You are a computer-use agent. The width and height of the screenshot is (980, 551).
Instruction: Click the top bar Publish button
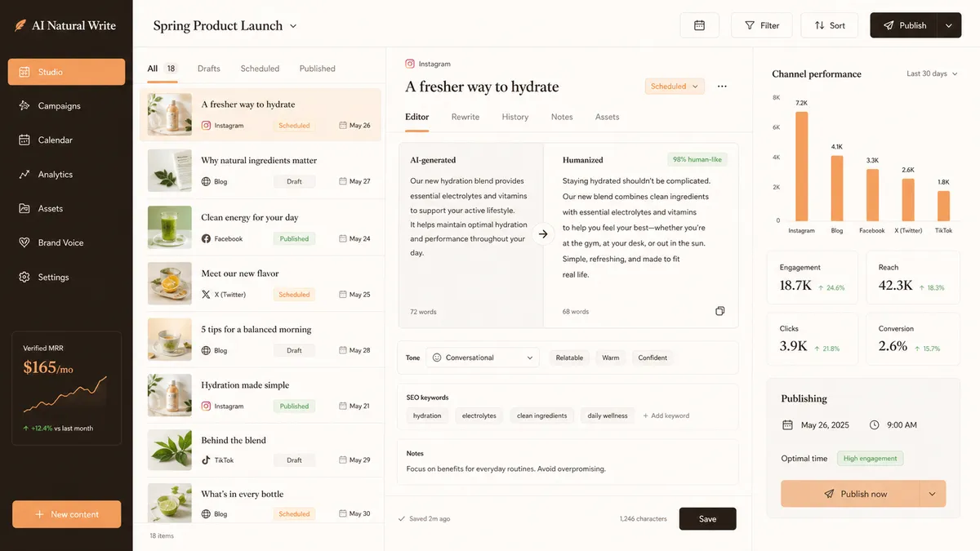904,25
